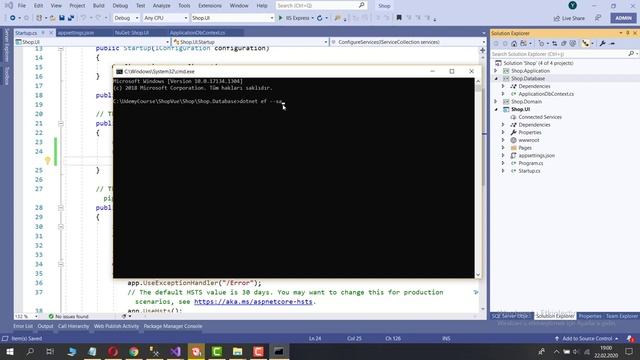Collapse the Shop.UI project node
Image resolution: width=640 pixels, height=360 pixels.
(496, 109)
